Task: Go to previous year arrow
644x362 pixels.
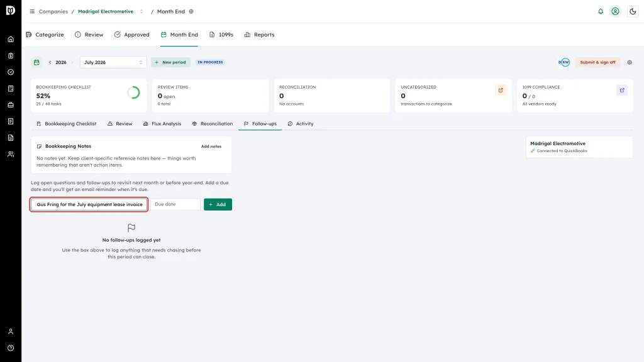Action: tap(50, 62)
